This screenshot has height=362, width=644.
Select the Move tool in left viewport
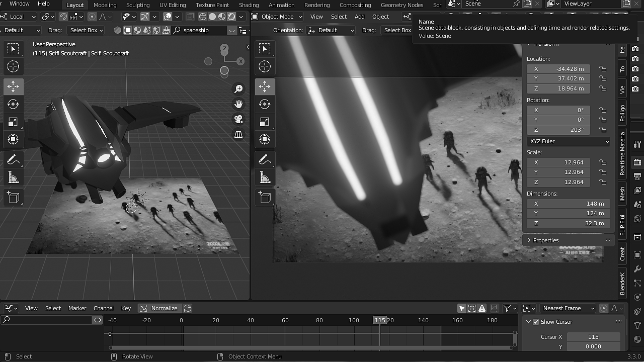tap(13, 86)
